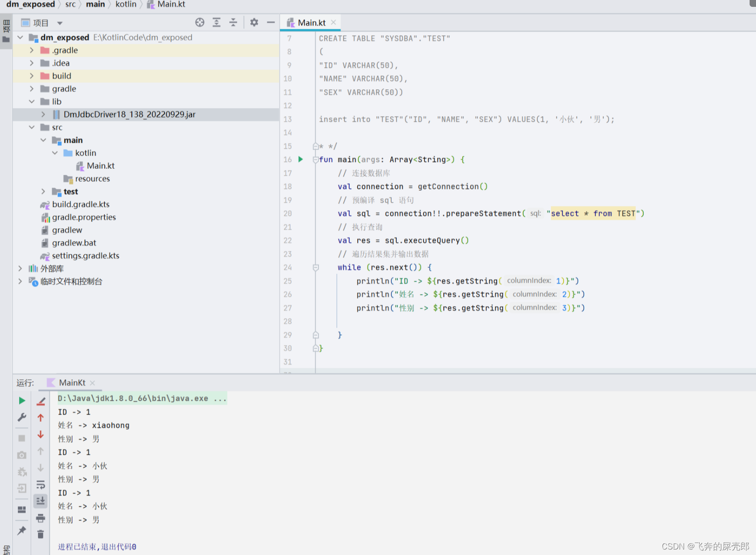Screen dimensions: 756x555
Task: Expand the .gradle folder
Action: 32,50
